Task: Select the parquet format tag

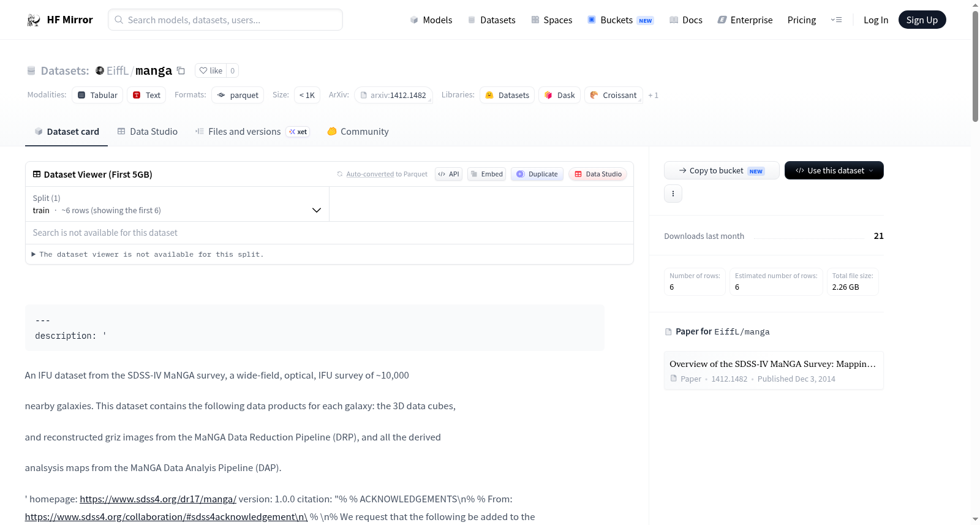Action: 238,95
